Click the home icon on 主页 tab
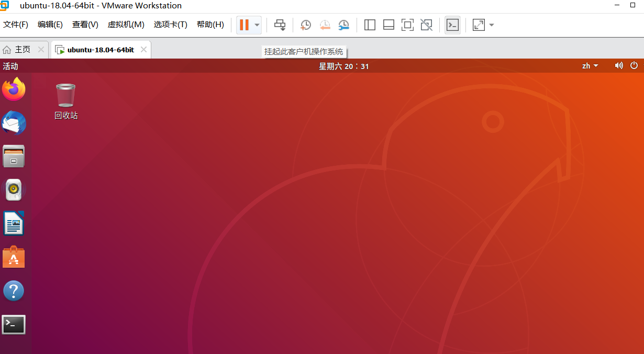The width and height of the screenshot is (644, 354). tap(7, 50)
